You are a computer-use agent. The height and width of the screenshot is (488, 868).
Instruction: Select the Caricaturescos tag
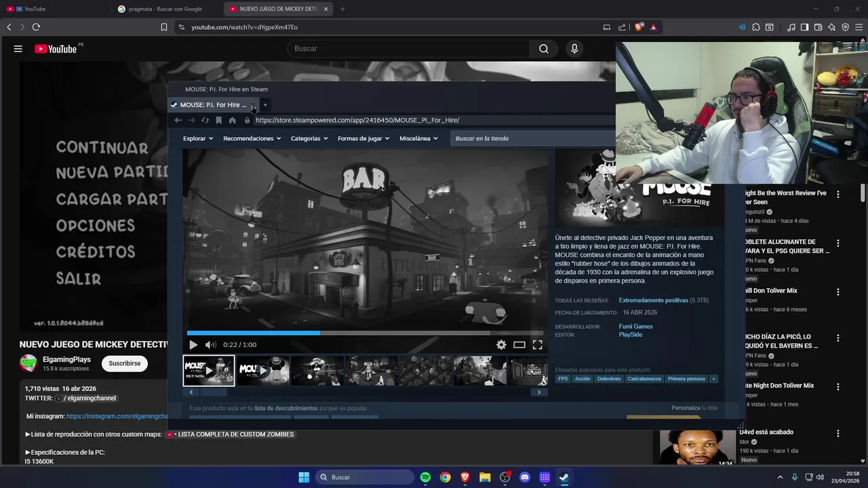[644, 379]
